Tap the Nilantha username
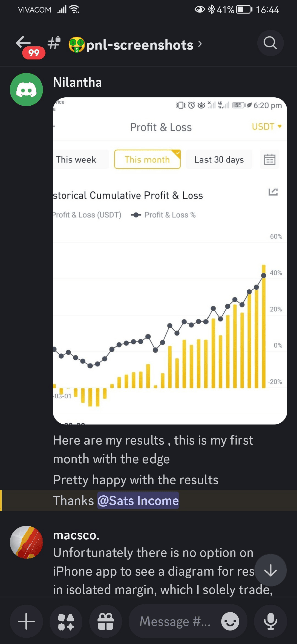This screenshot has height=644, width=297. 77,83
